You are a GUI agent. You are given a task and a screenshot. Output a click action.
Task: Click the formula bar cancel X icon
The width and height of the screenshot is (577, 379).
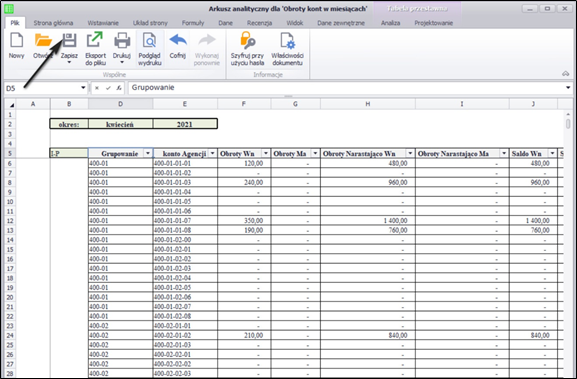97,88
